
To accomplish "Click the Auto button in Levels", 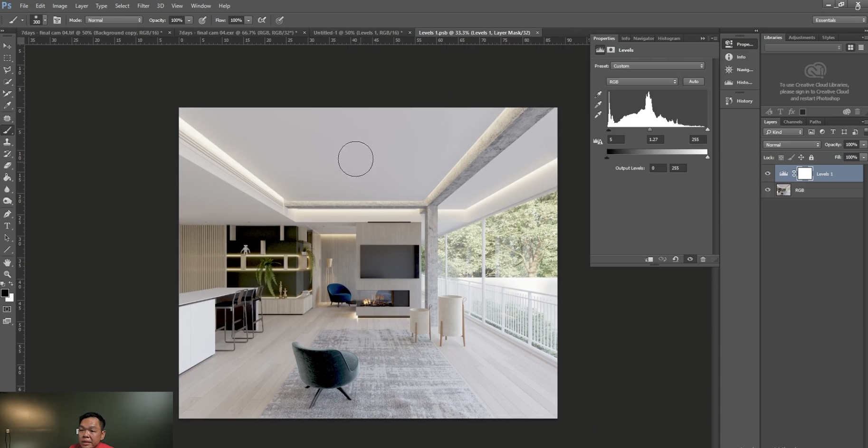I will [x=694, y=82].
